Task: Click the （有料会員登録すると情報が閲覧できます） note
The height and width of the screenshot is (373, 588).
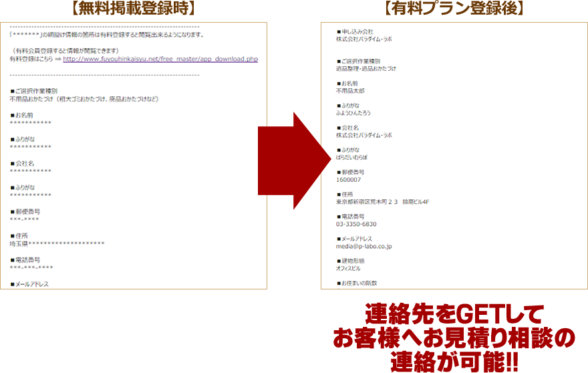Action: [65, 51]
